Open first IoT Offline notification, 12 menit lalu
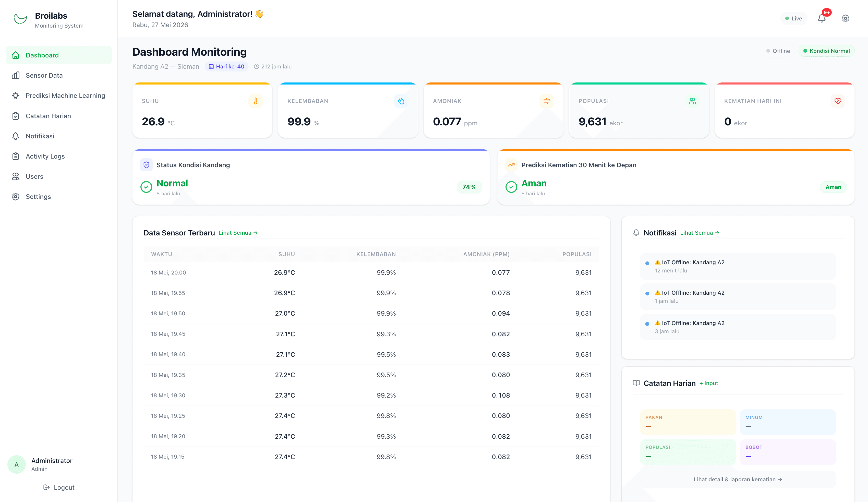 coord(738,266)
